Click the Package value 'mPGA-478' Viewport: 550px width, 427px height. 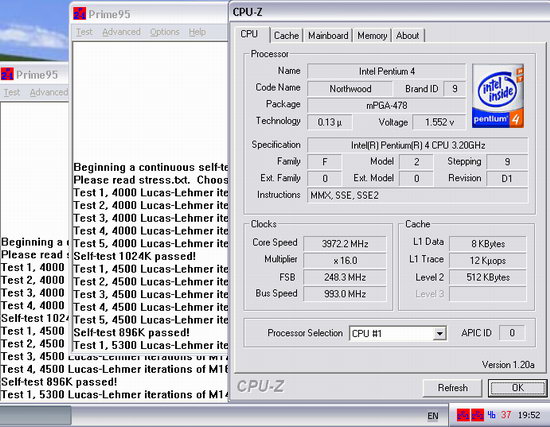click(387, 105)
